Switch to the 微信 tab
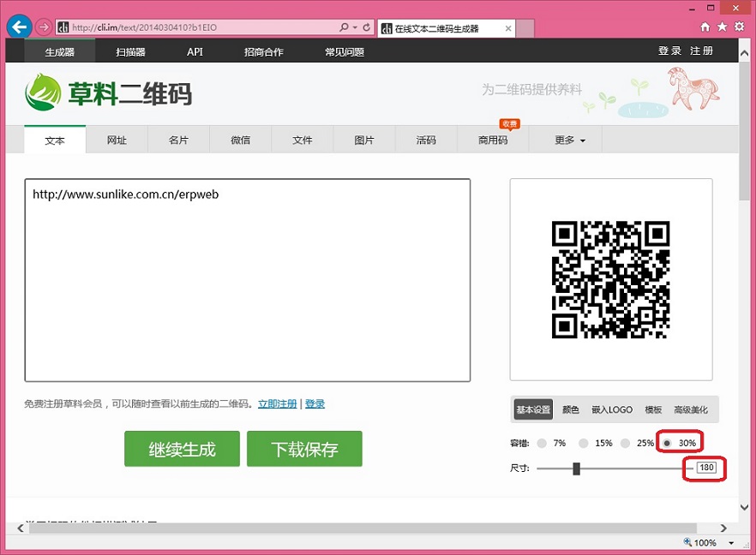 [x=240, y=140]
